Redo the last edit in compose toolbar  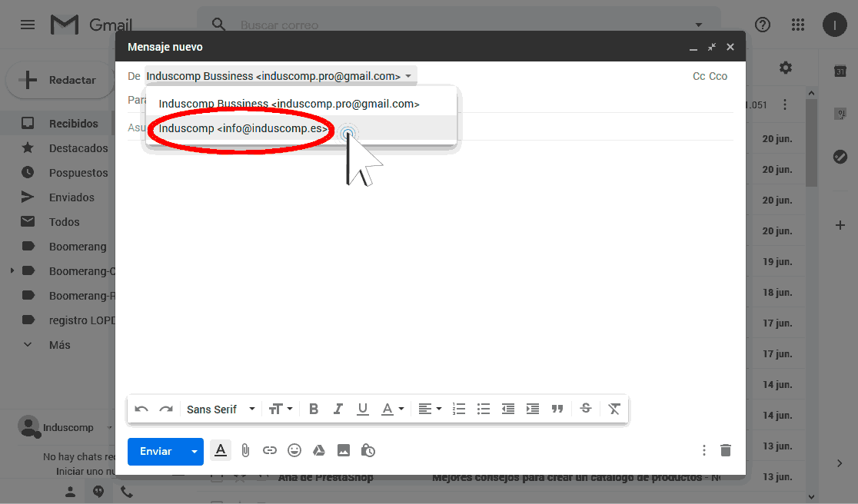coord(166,409)
